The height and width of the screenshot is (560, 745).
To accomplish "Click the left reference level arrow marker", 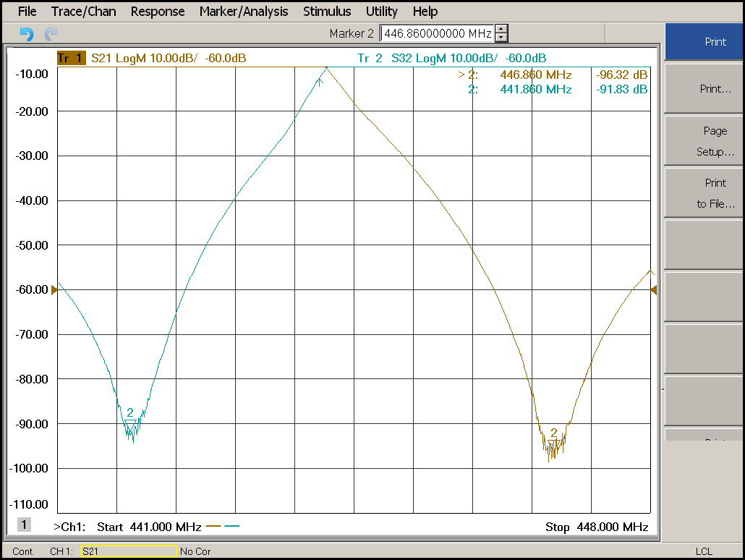I will [x=54, y=289].
